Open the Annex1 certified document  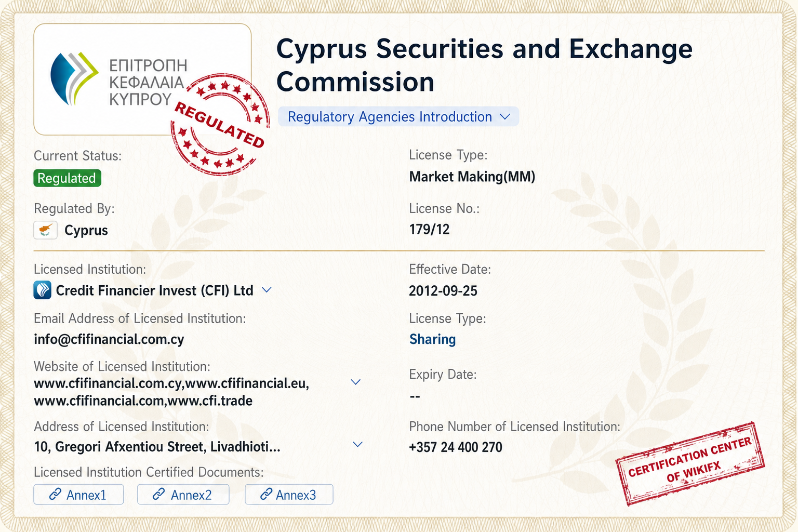click(x=79, y=495)
